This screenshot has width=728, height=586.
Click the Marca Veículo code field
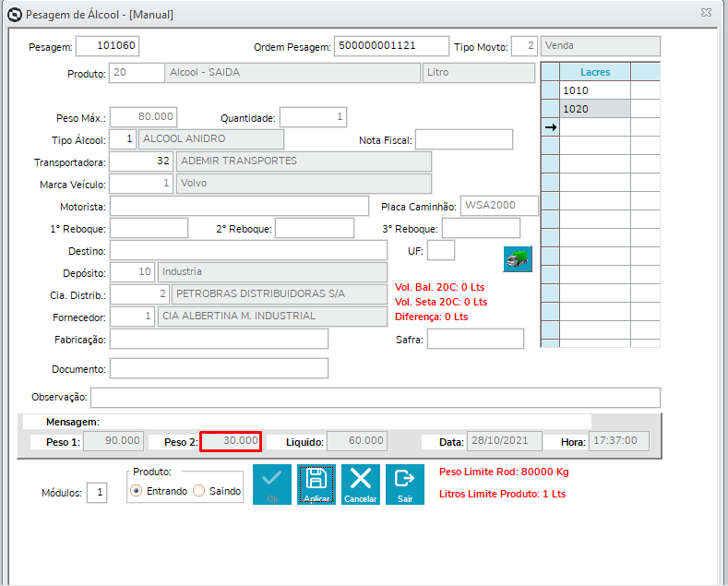pyautogui.click(x=141, y=184)
